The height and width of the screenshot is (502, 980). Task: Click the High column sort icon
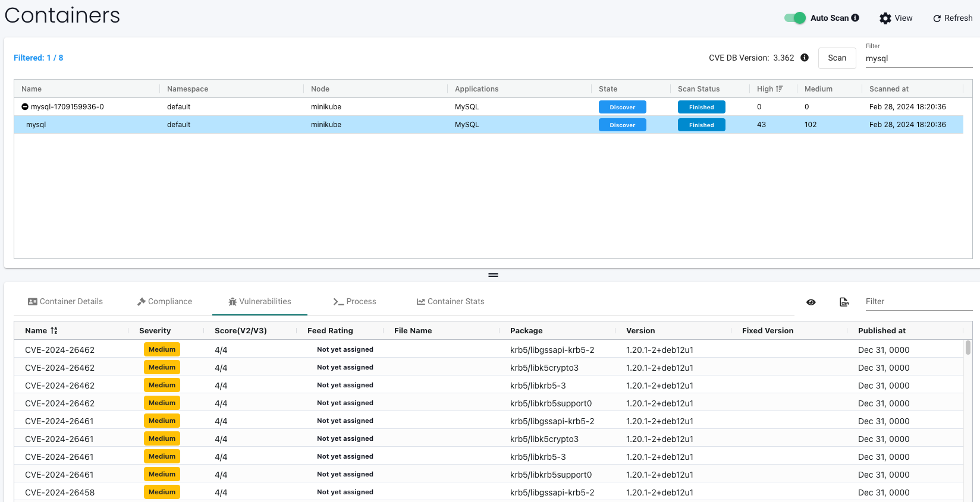pos(780,89)
